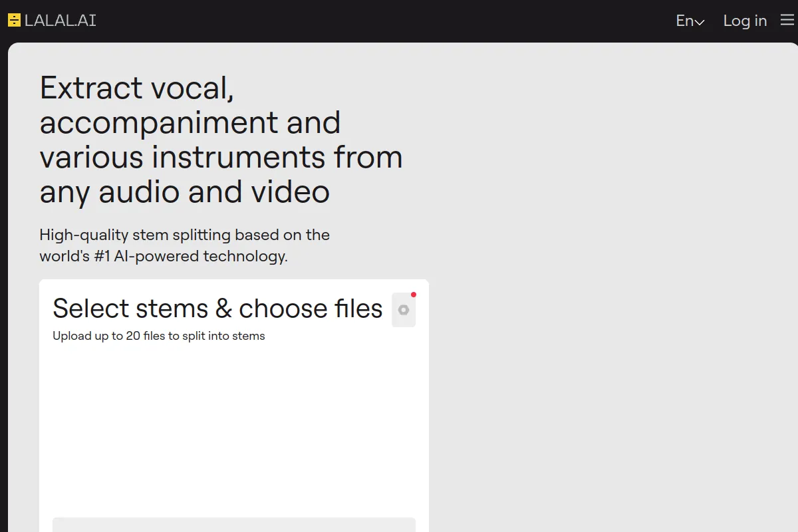The image size is (798, 532).
Task: Open the stem splitter settings nut icon
Action: [x=404, y=310]
